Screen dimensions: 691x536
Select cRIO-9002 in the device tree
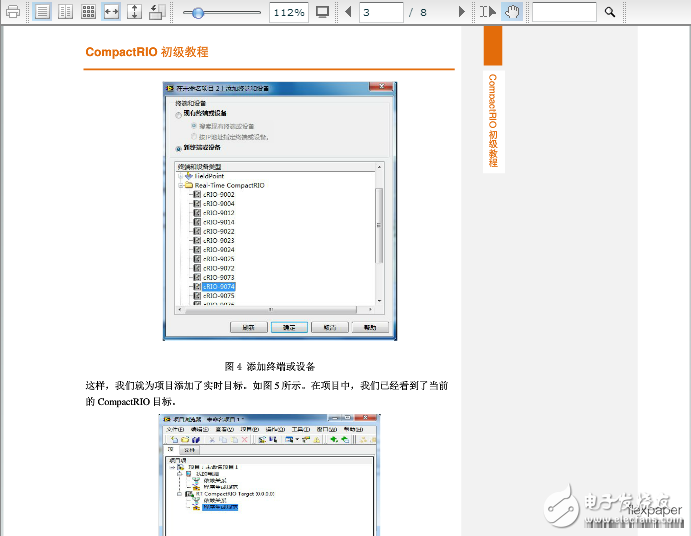(219, 194)
